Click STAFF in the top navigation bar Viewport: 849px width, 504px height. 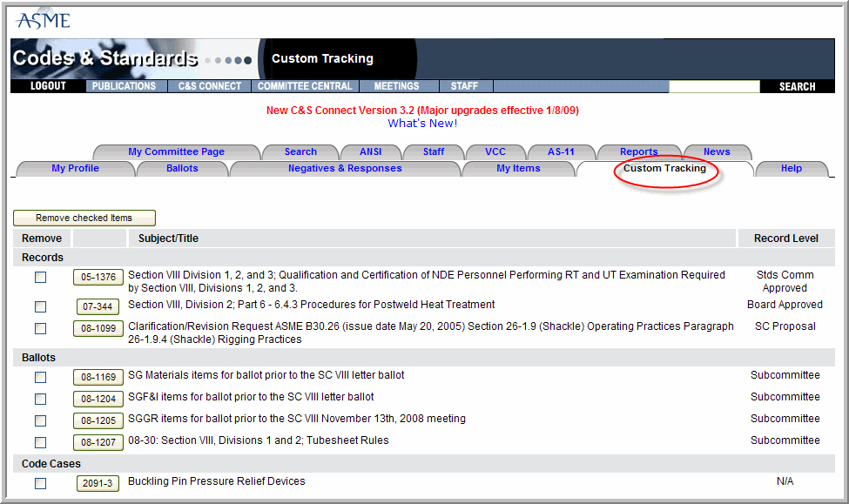pyautogui.click(x=465, y=86)
